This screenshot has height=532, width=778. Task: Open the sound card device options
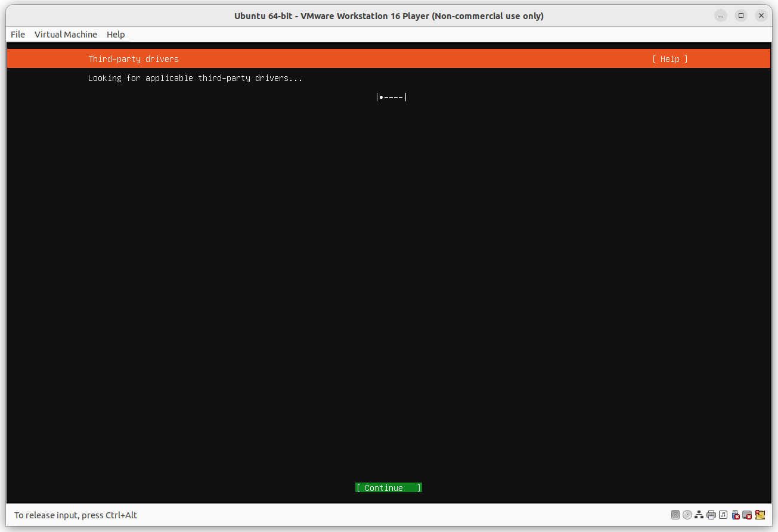coord(723,515)
